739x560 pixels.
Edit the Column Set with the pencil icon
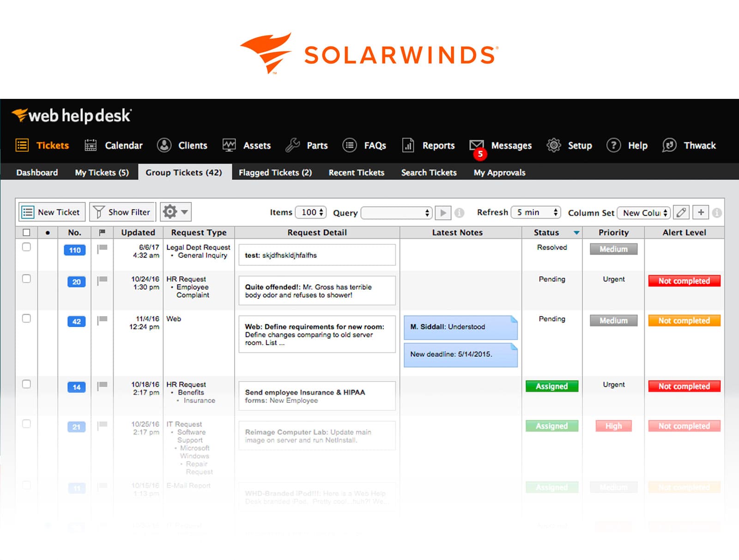click(x=681, y=213)
